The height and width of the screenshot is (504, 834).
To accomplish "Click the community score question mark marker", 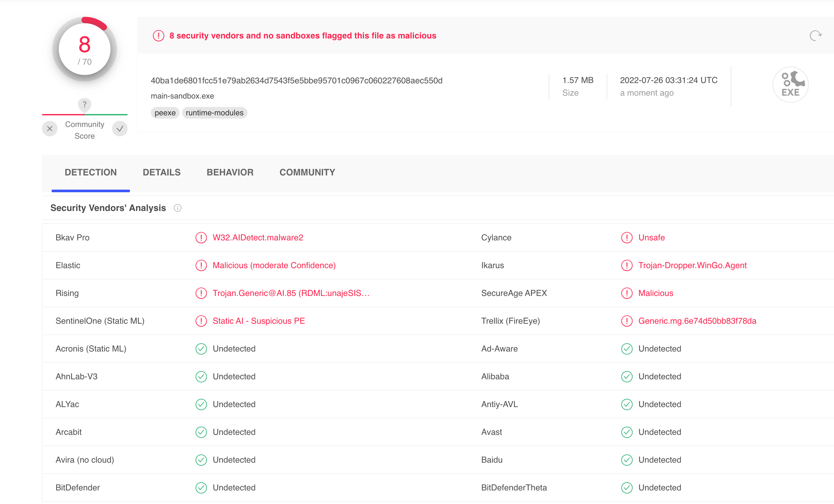I will (85, 105).
